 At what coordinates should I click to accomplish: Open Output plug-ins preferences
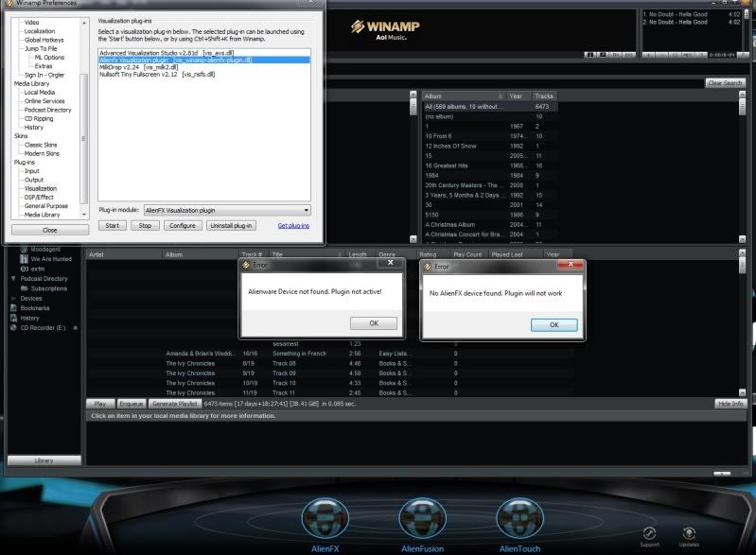pyautogui.click(x=34, y=180)
